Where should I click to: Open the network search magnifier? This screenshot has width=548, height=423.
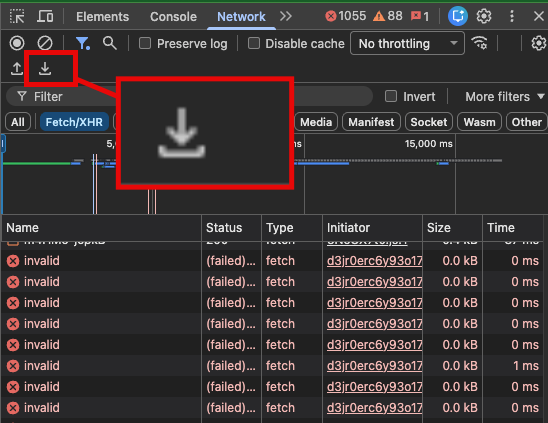(x=110, y=43)
